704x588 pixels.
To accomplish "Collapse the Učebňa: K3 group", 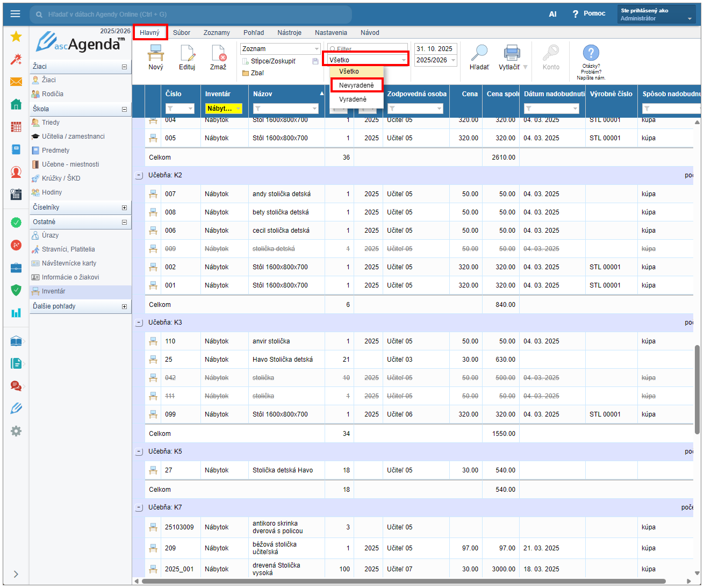I will [139, 322].
